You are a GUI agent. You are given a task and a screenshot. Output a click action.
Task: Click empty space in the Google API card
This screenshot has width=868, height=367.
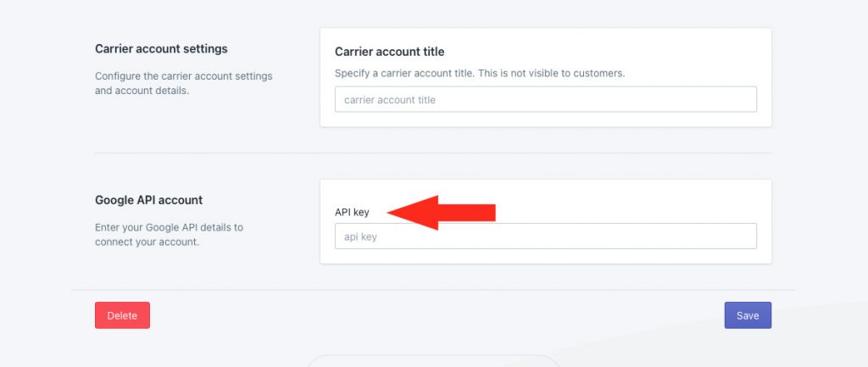[609, 199]
